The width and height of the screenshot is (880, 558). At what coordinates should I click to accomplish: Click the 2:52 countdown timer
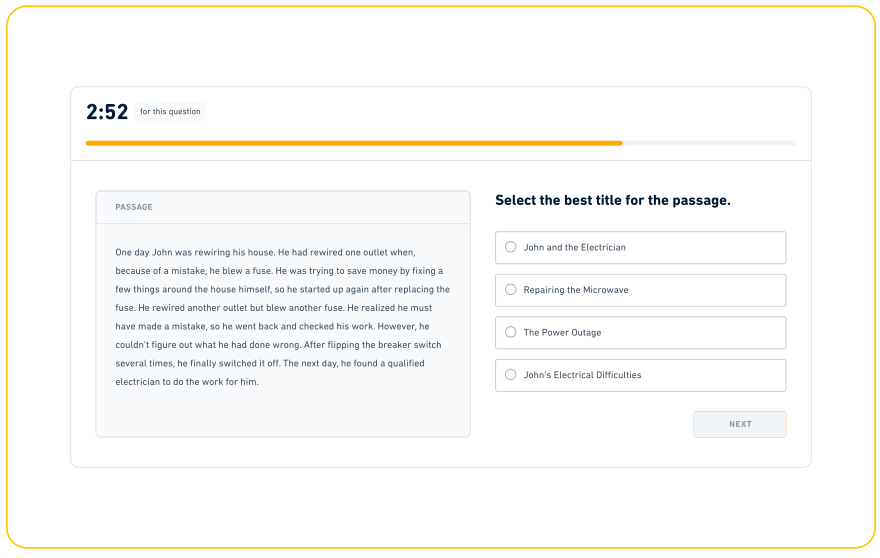(x=107, y=112)
